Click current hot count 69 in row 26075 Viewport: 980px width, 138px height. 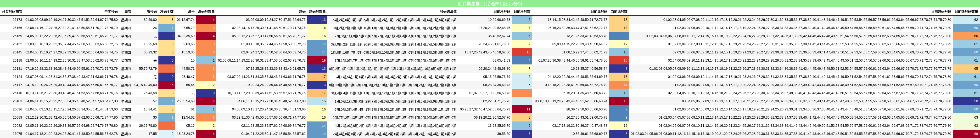pos(966,134)
